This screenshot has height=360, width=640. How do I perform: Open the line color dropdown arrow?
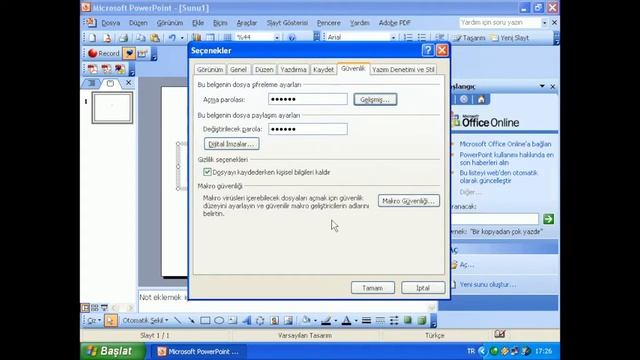pos(336,321)
